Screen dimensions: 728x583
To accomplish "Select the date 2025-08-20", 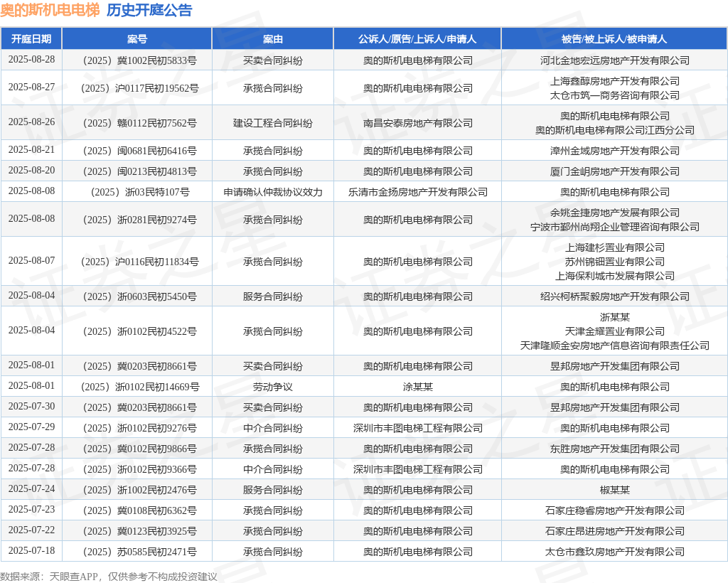I will (31, 171).
